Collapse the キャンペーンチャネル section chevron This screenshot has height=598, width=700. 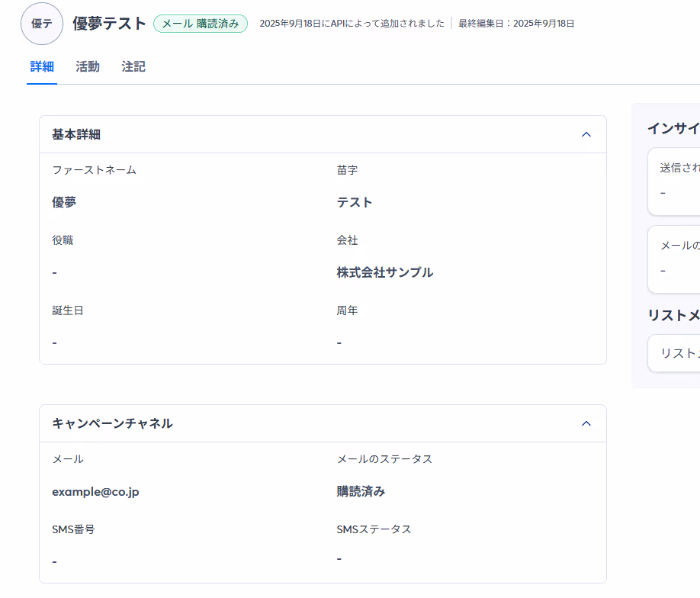point(586,423)
